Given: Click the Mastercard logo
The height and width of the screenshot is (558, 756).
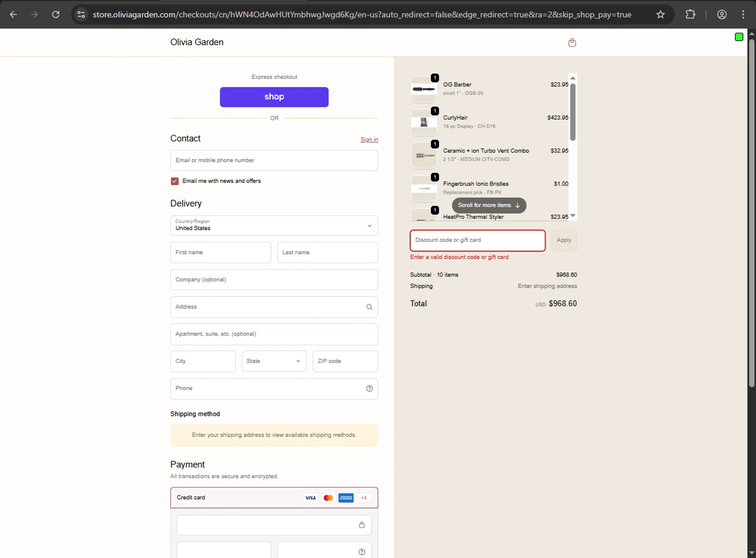Looking at the screenshot, I should point(328,498).
